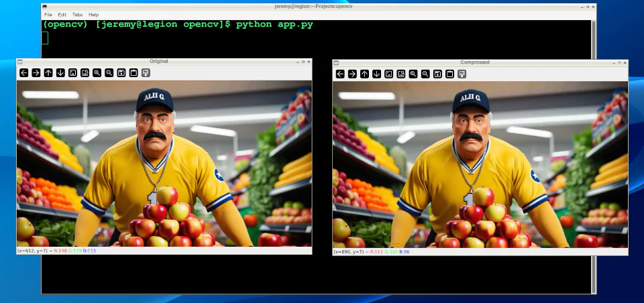Click the 'Compressed' window title text
The image size is (644, 303).
tap(475, 62)
